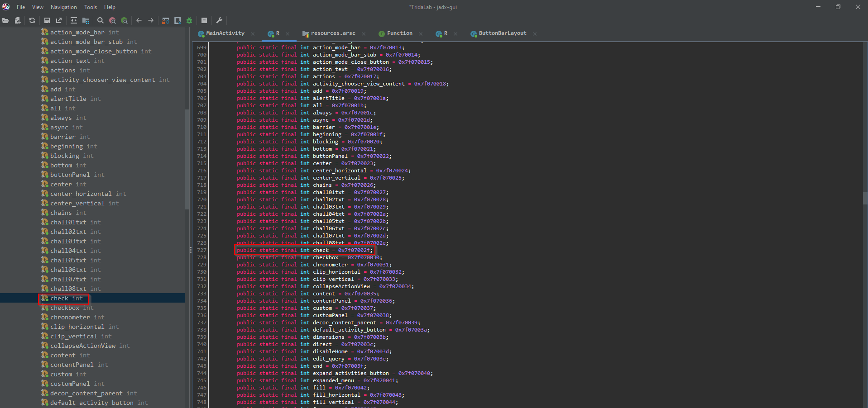Reload files with the refresh icon

[x=32, y=20]
